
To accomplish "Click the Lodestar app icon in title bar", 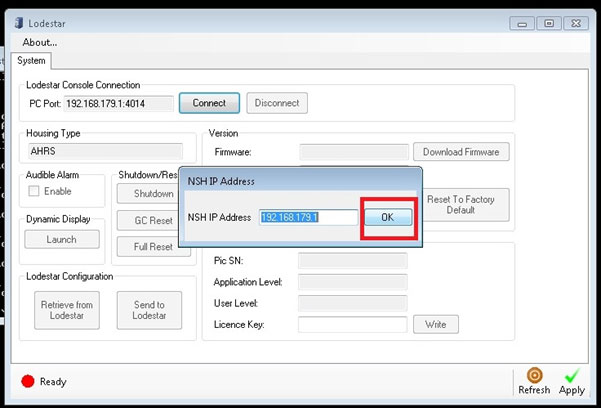I will coord(18,23).
